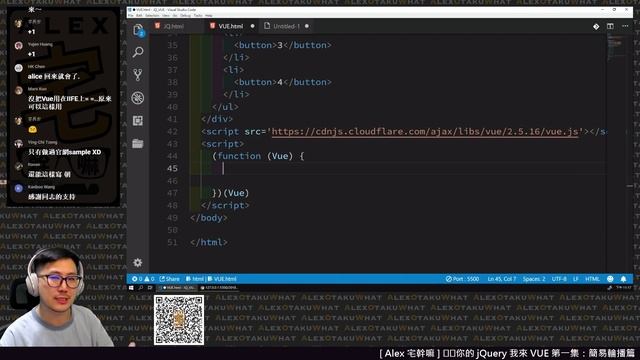The image size is (640, 360).
Task: Click the feedback smiley in status bar
Action: [610, 279]
